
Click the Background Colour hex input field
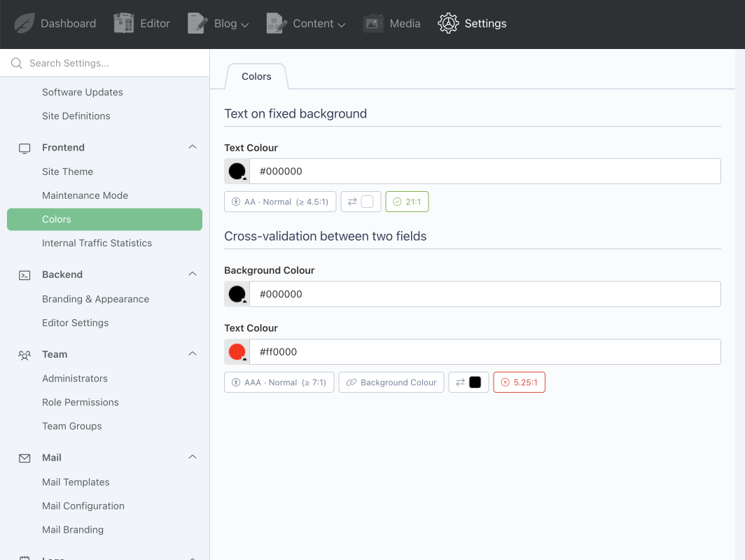coord(485,294)
